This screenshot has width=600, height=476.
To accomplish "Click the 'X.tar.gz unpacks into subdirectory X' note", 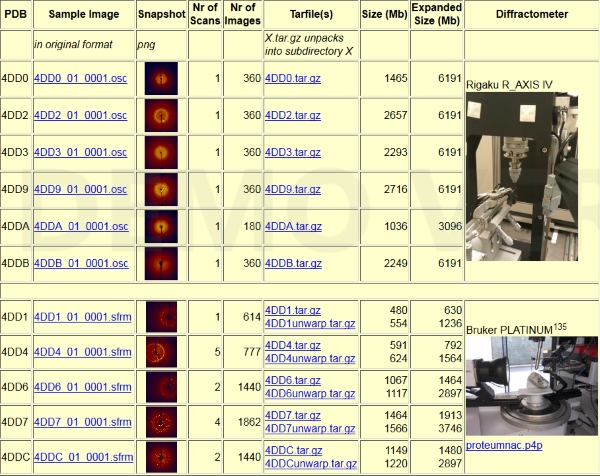I will 308,45.
